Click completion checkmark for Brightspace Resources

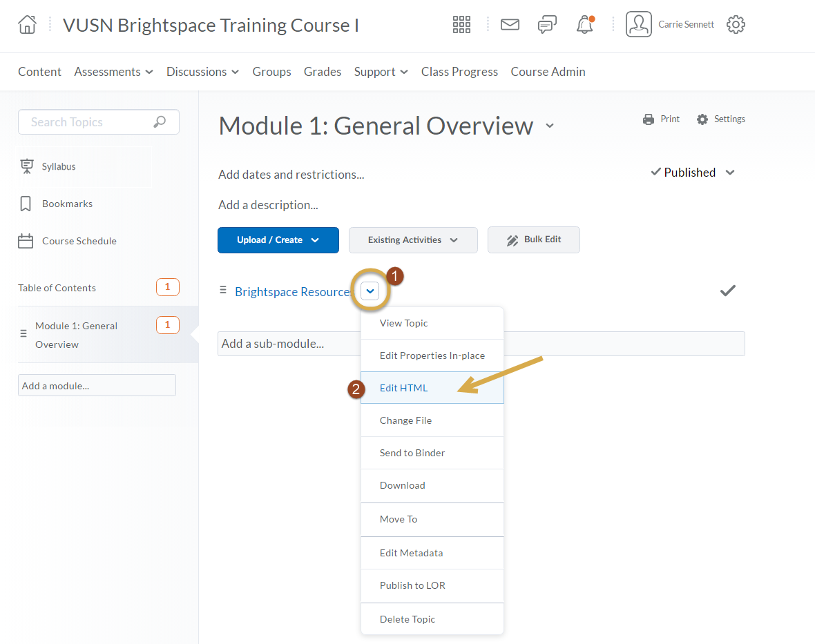click(727, 291)
